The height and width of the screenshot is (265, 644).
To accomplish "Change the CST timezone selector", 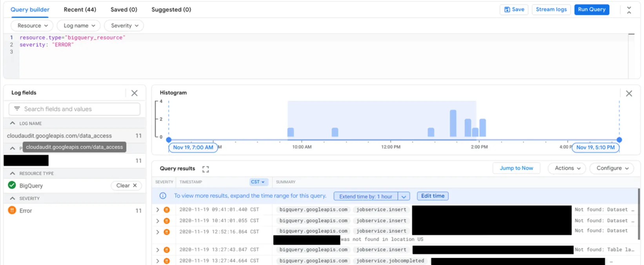I will (x=258, y=182).
